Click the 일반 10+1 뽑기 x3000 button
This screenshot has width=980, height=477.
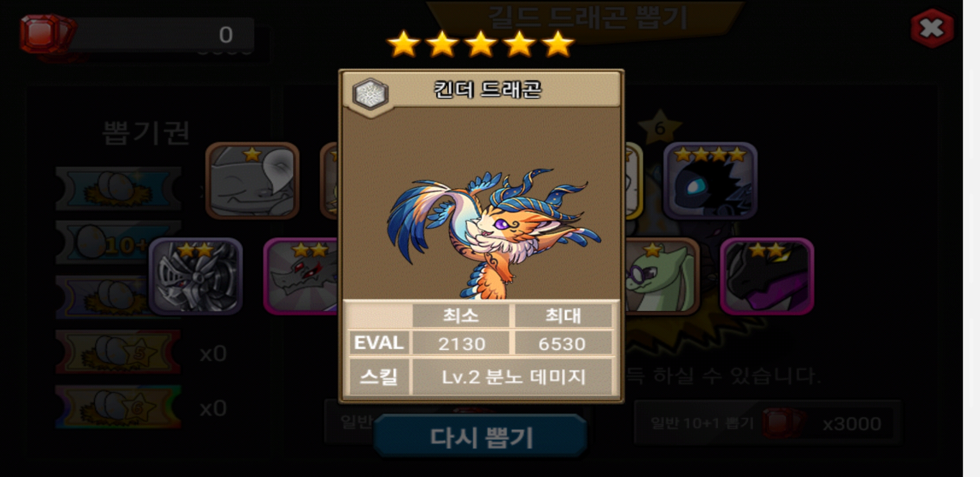767,423
